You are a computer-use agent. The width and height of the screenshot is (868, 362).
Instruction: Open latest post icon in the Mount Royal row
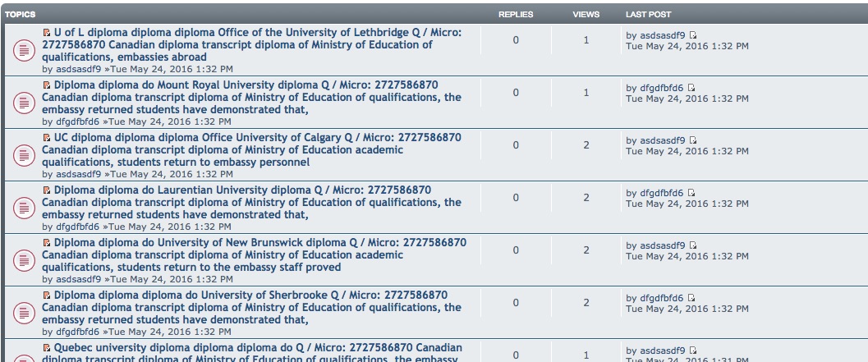click(691, 88)
